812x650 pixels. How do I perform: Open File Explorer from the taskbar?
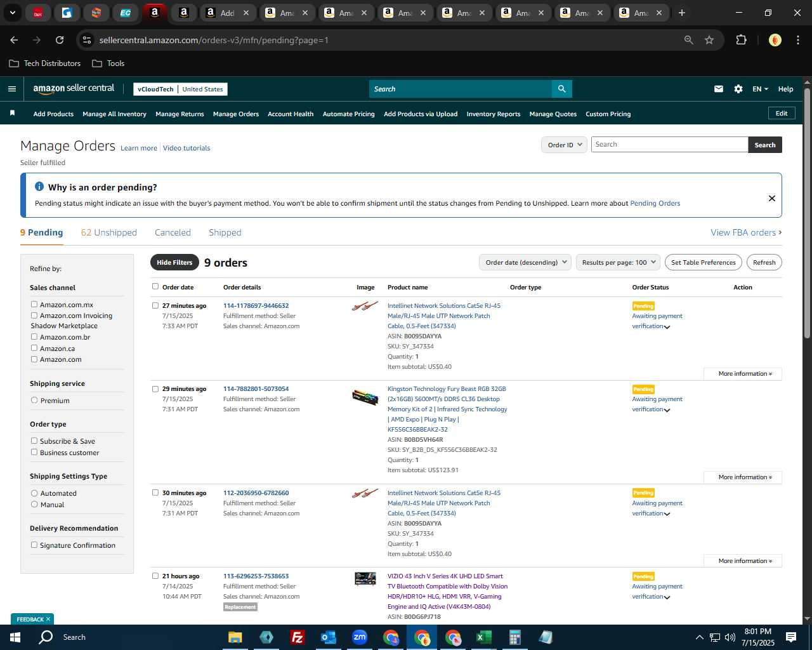[x=235, y=637]
